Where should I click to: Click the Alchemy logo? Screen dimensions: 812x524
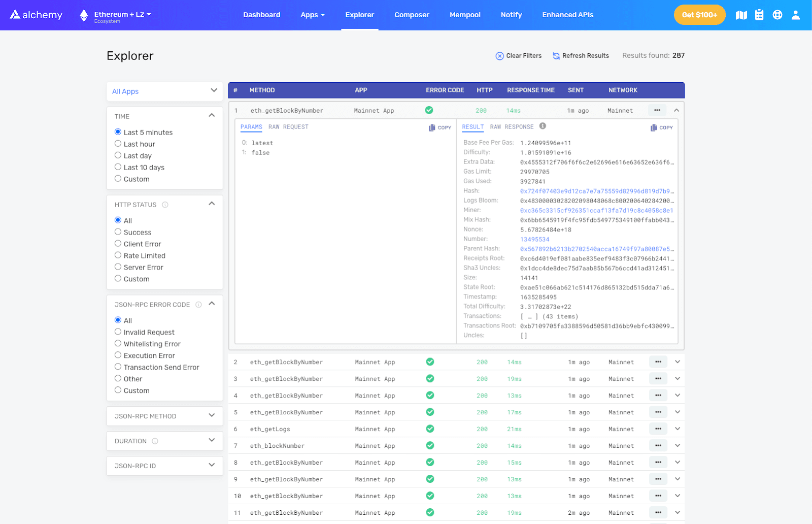point(36,15)
